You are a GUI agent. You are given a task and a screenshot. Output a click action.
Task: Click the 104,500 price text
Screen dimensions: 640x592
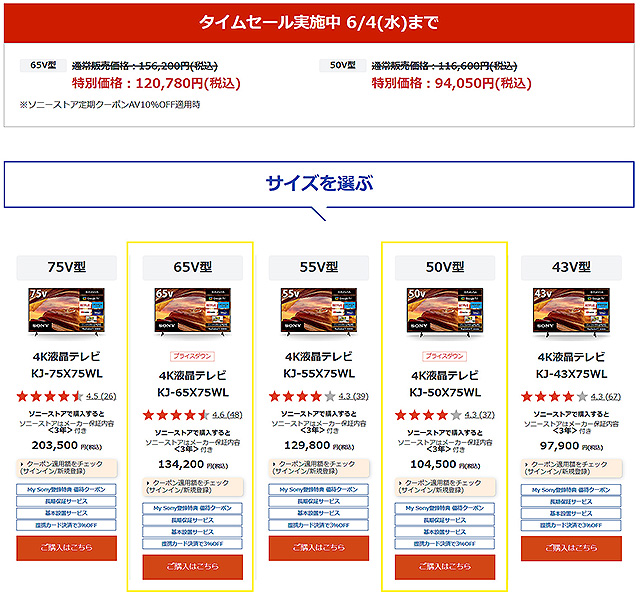[x=433, y=464]
